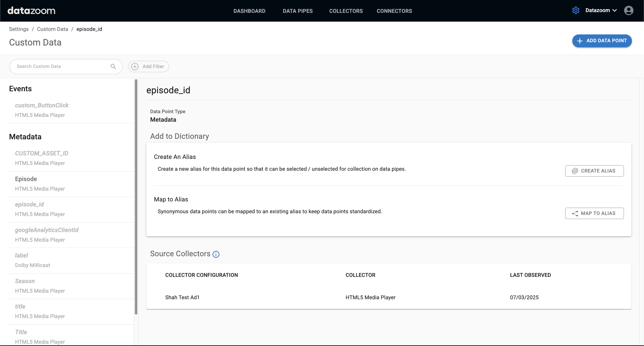Viewport: 644px width, 346px height.
Task: Click the search magnifier icon
Action: pos(113,66)
